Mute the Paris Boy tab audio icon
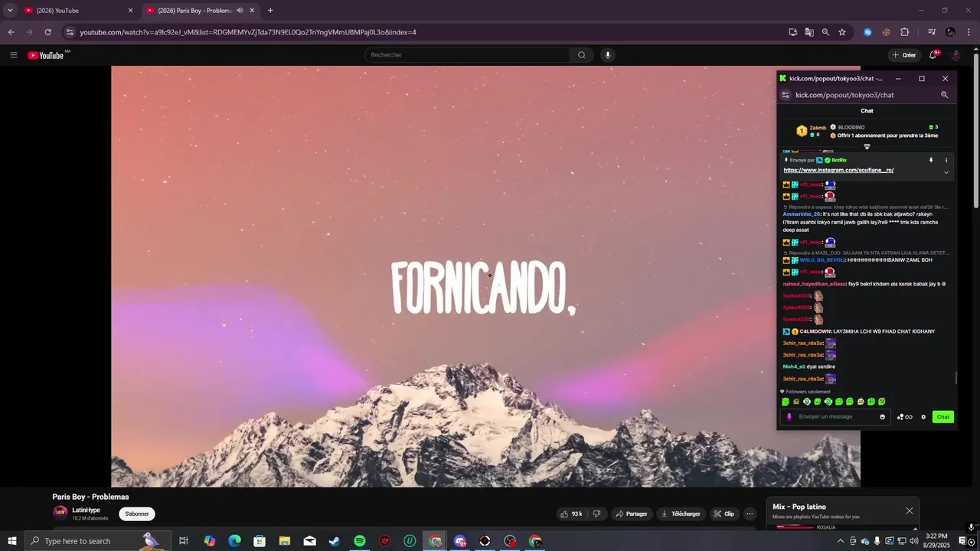This screenshot has width=980, height=551. pos(240,11)
